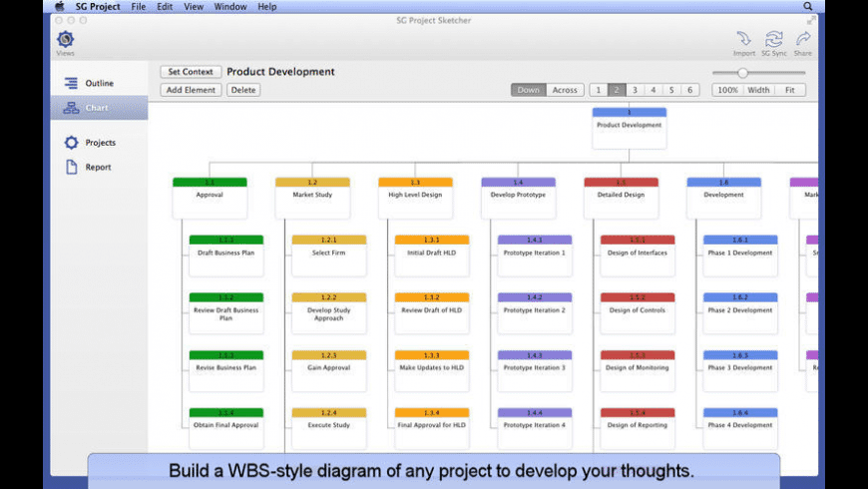Open the View menu
Viewport: 868px width, 489px height.
[194, 7]
